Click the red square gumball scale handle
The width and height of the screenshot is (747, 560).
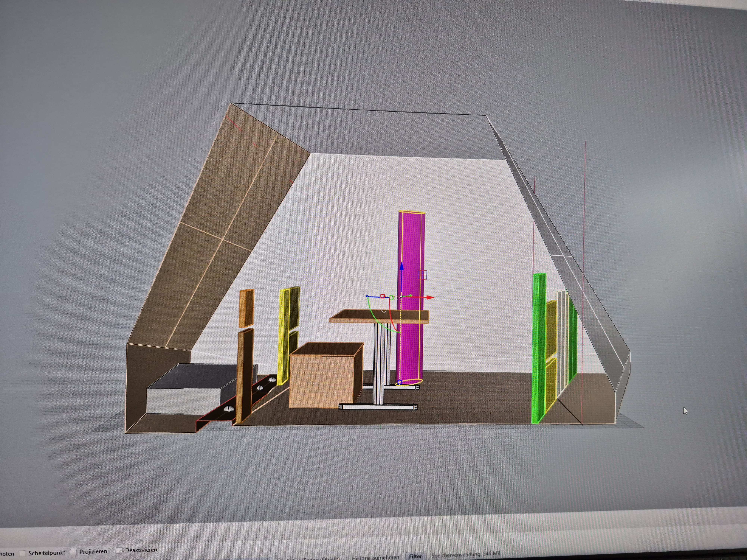pyautogui.click(x=382, y=296)
